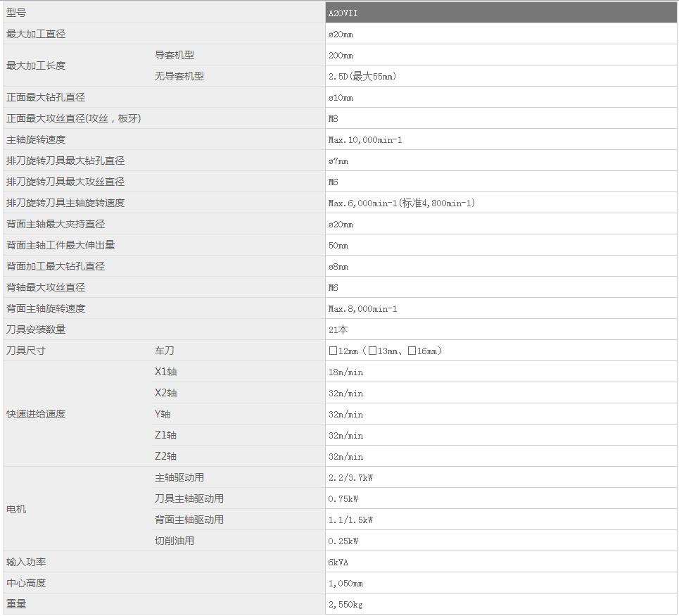Select the 正面最大钻孔直径 row label

46,97
